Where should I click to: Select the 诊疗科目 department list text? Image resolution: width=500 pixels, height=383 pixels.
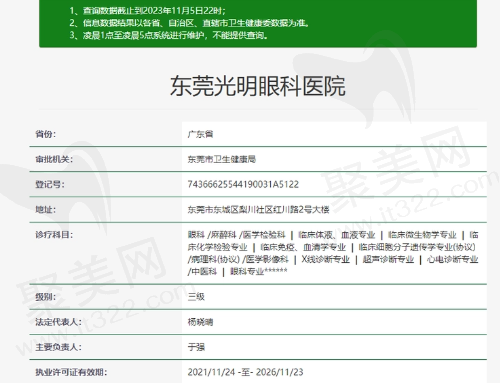pos(333,253)
